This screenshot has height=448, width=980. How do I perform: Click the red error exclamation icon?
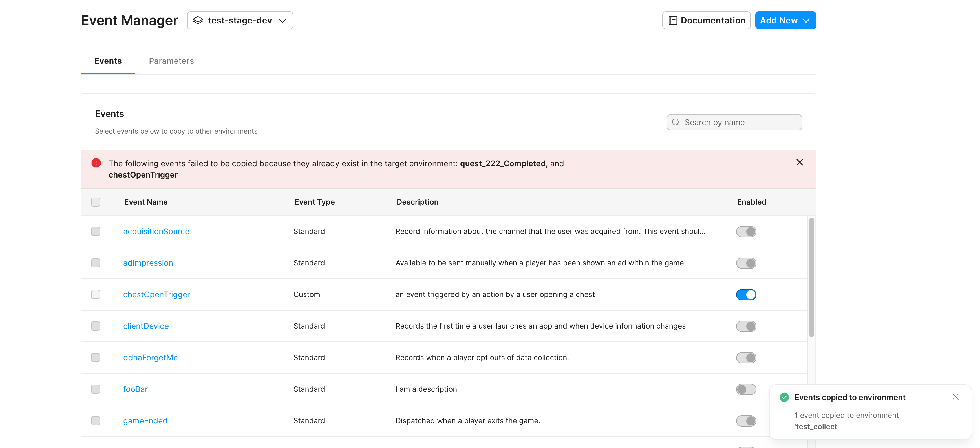[x=96, y=163]
